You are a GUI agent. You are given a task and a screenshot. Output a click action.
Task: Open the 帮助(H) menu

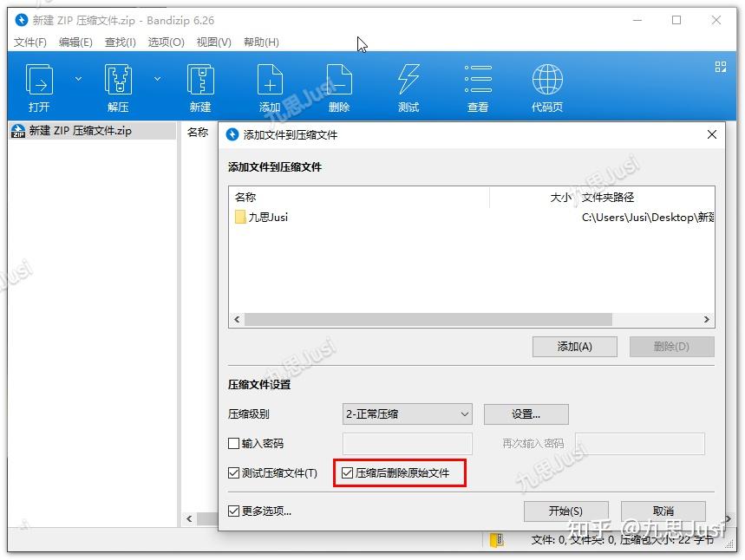tap(261, 42)
